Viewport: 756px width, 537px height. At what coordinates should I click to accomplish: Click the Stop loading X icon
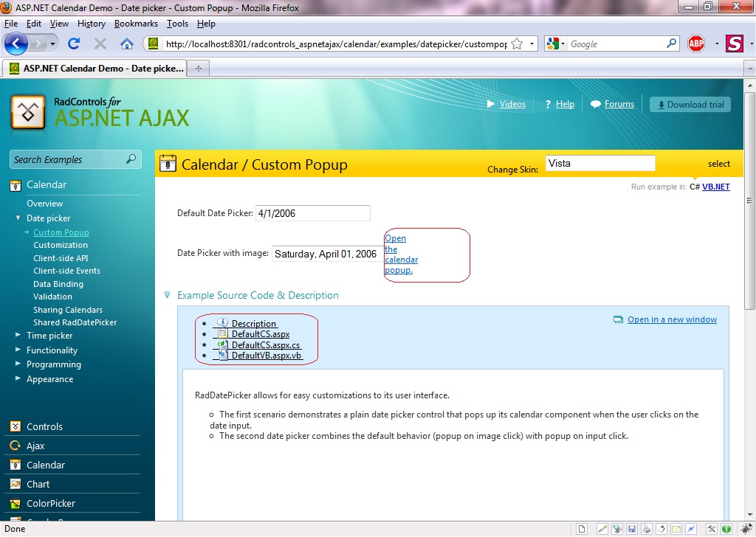click(x=100, y=44)
